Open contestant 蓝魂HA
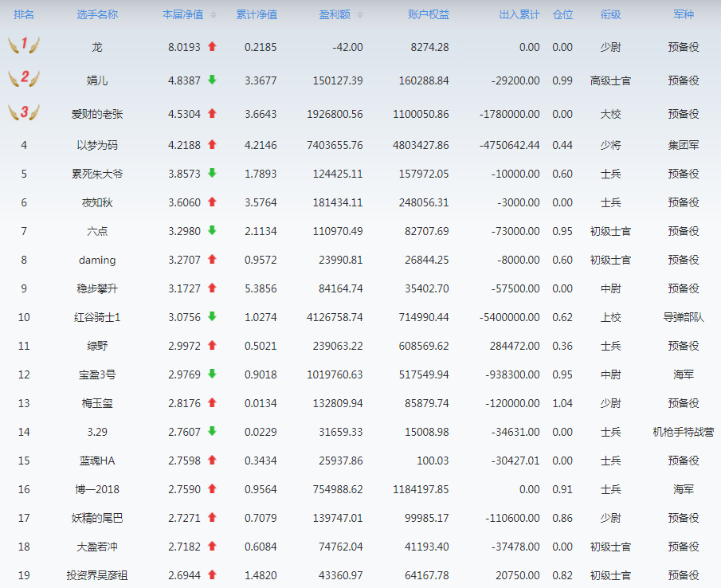The image size is (721, 588). click(x=97, y=461)
